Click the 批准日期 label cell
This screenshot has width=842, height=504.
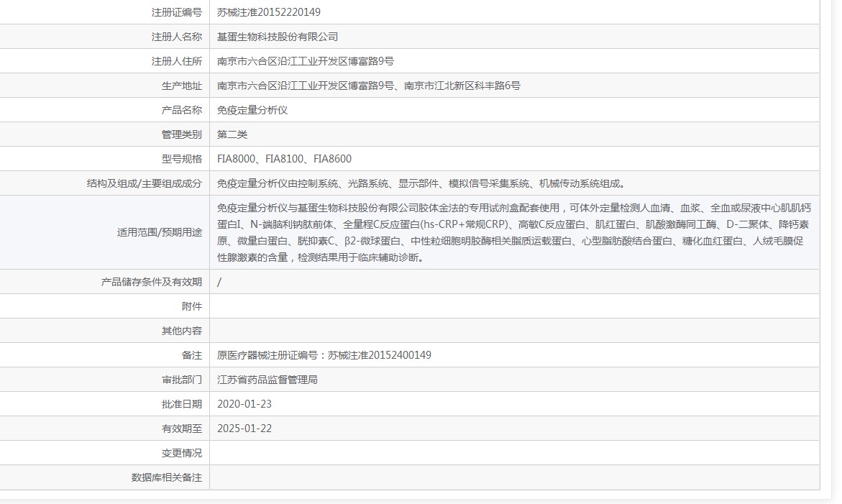[182, 404]
